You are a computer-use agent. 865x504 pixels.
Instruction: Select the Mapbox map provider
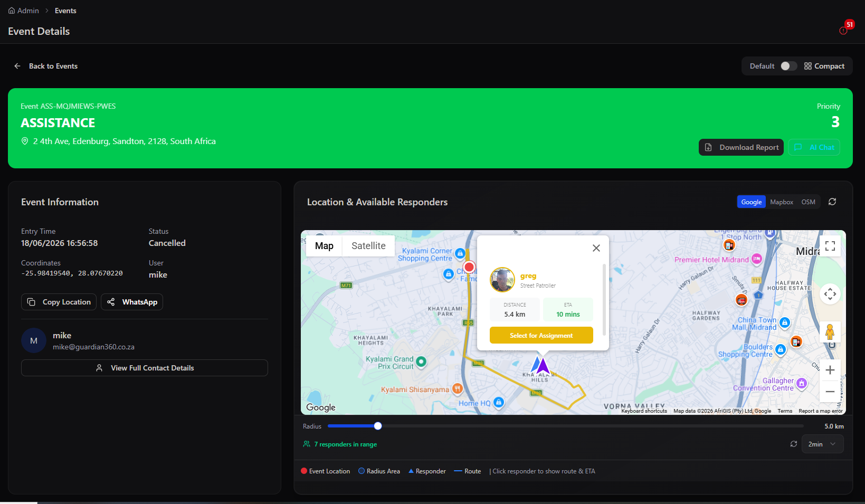[x=782, y=202]
